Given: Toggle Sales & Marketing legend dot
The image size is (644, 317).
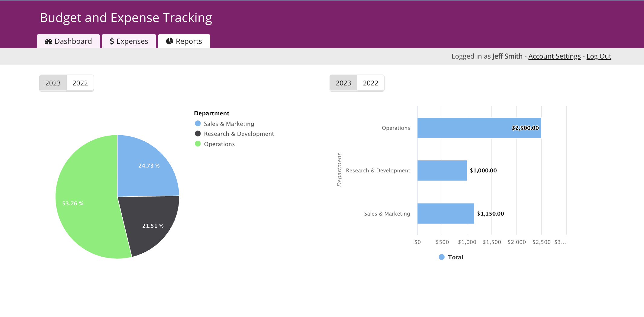Looking at the screenshot, I should point(198,123).
